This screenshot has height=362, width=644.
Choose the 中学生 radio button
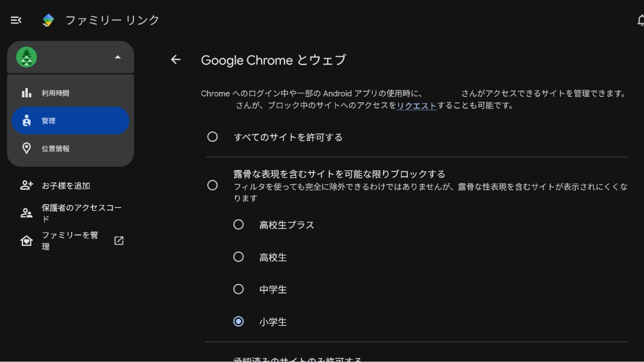click(x=238, y=289)
